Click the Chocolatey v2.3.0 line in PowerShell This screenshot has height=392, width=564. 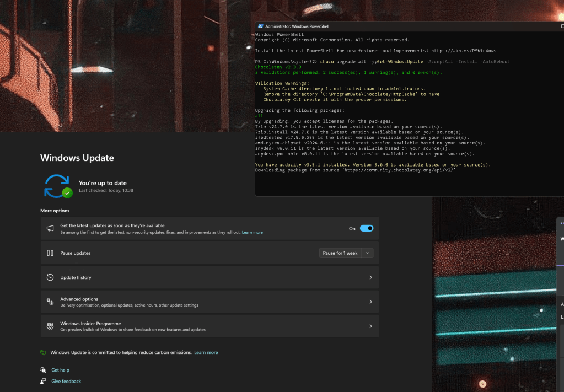278,67
